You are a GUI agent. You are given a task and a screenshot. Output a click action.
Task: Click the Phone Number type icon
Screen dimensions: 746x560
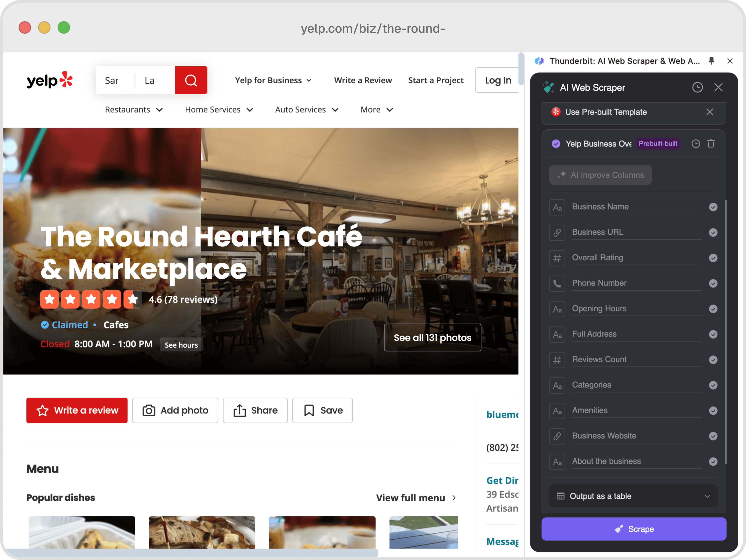[557, 283]
